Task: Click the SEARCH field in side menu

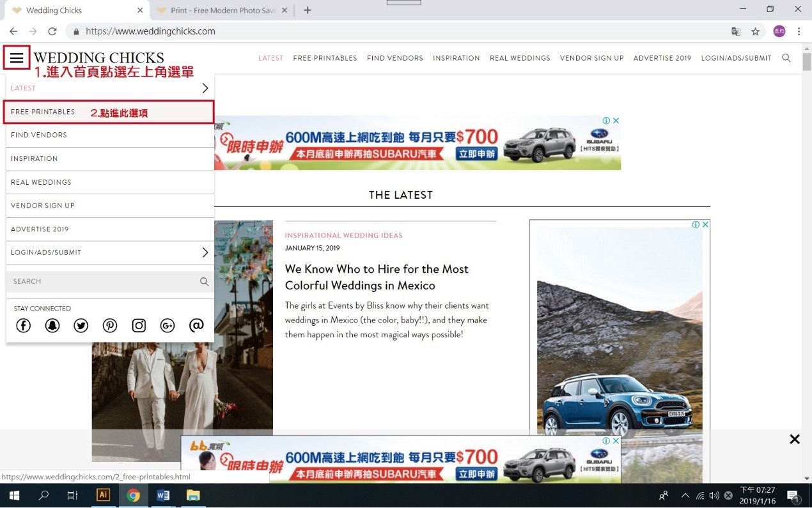Action: [x=102, y=281]
